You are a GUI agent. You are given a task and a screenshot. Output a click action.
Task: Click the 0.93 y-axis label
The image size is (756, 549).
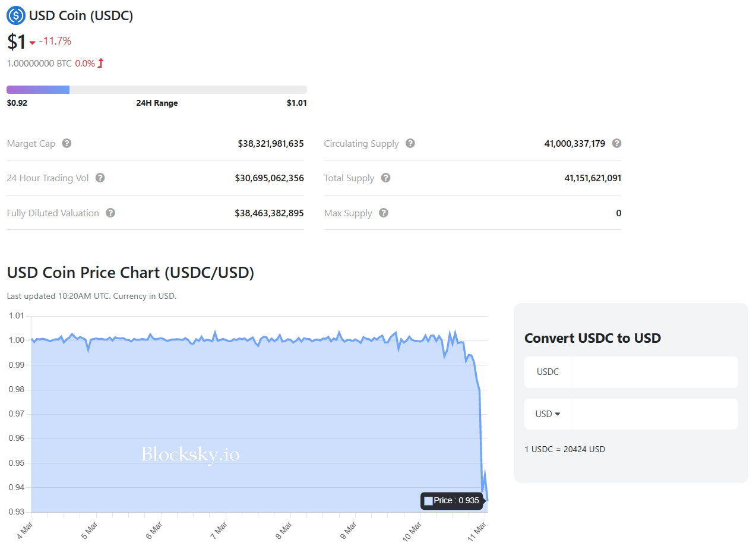pyautogui.click(x=16, y=512)
